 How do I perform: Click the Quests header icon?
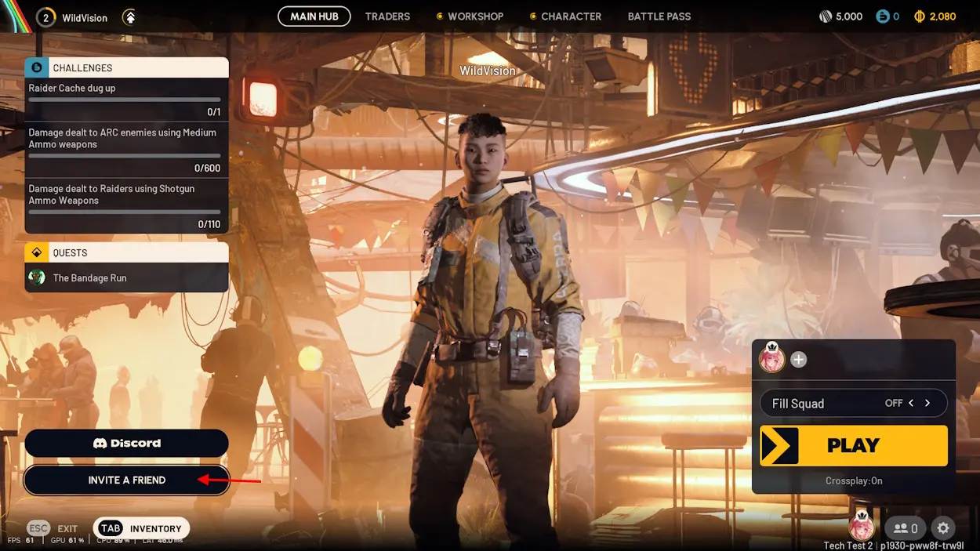pyautogui.click(x=36, y=253)
